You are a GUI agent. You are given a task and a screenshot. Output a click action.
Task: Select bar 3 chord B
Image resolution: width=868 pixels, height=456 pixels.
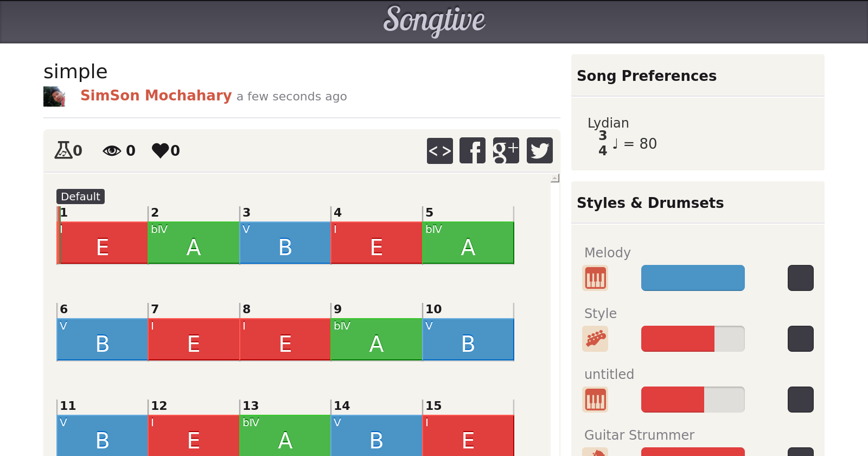pos(285,243)
